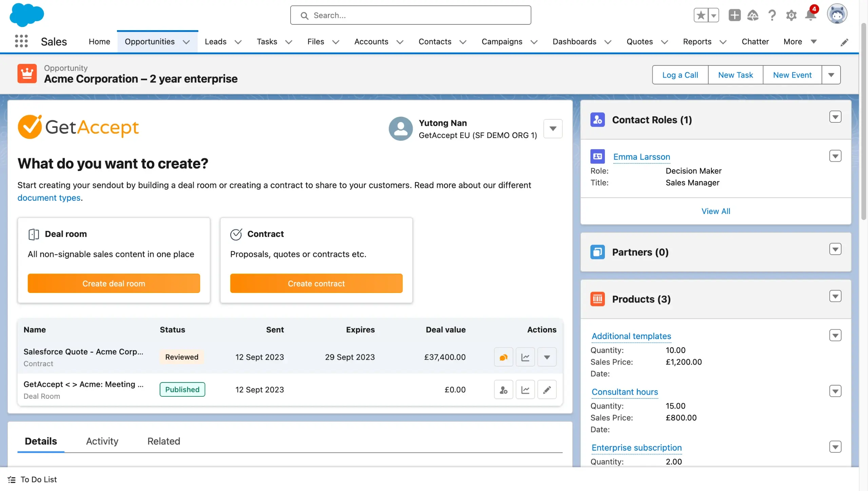Screen dimensions: 868x491
Task: Expand the Leads tab chevron
Action: coord(238,42)
